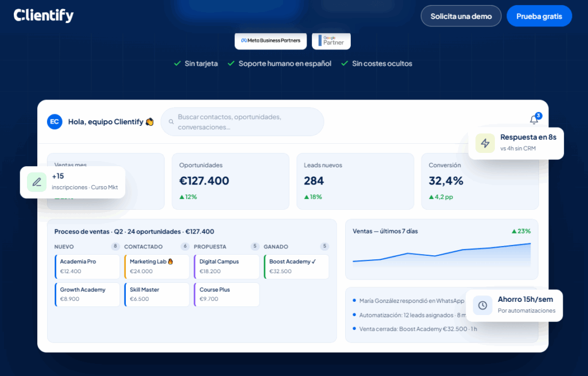Open the Growth Academy deal card
The height and width of the screenshot is (376, 588).
87,294
